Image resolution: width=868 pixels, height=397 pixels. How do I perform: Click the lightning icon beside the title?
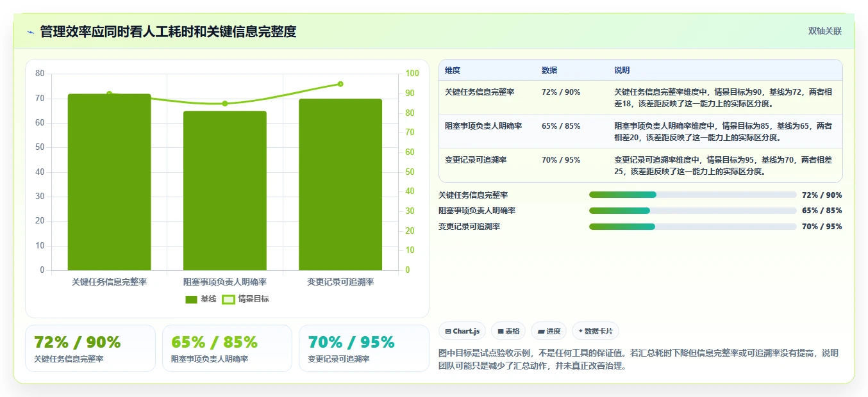coord(30,32)
